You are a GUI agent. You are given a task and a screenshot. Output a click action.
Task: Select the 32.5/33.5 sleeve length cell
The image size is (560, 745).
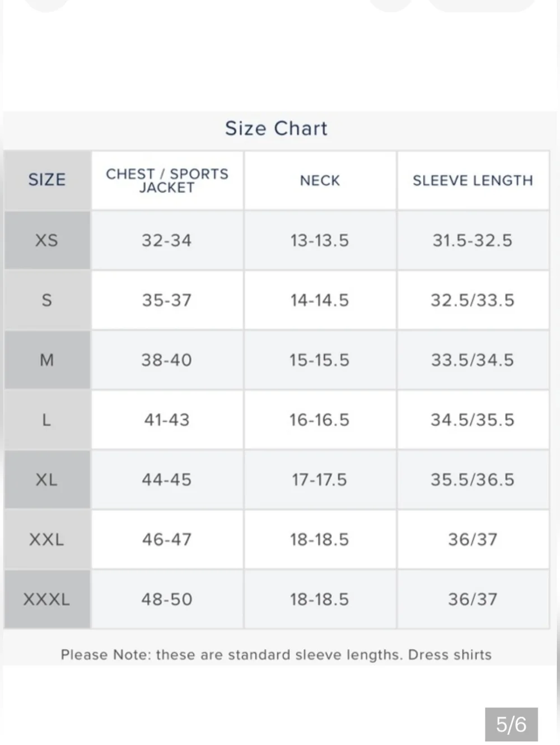pos(473,300)
